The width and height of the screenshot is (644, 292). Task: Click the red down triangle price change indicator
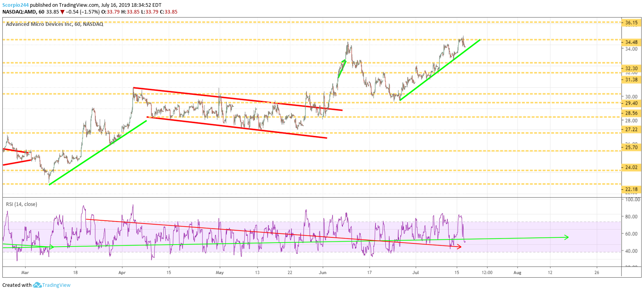coord(62,12)
